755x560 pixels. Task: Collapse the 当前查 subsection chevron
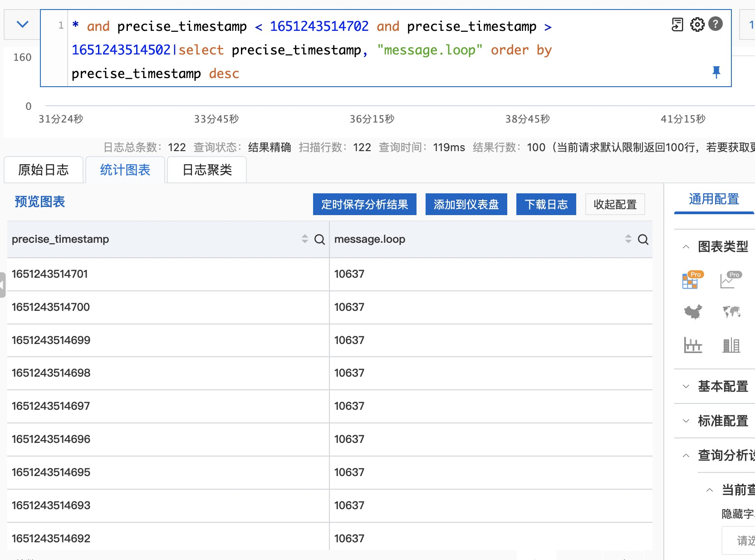(710, 490)
